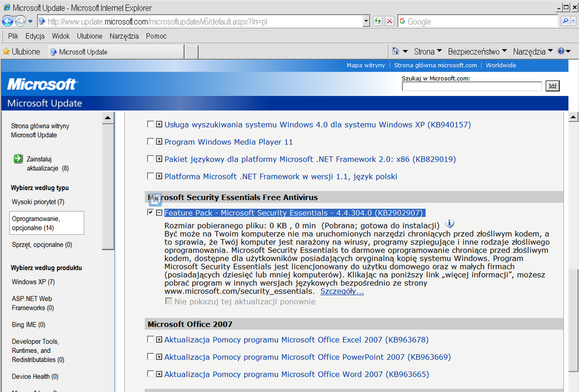Screen dimensions: 579x392
Task: Click the Home page icon
Action: 396,51
